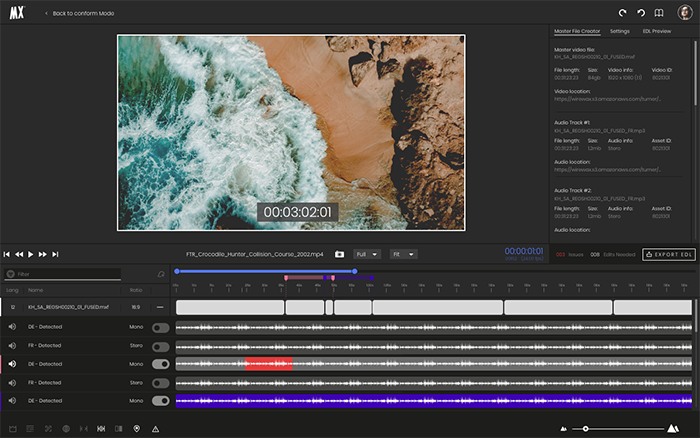Click the warning triangle icon
The height and width of the screenshot is (438, 700).
pos(155,429)
